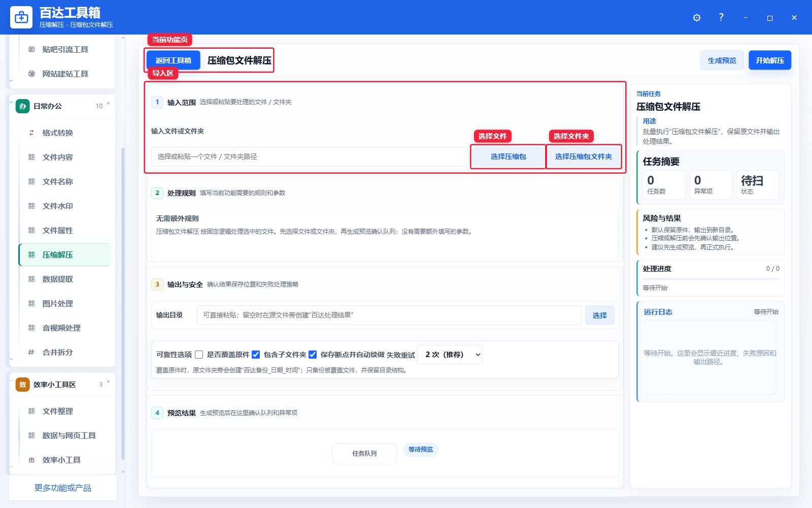Open 图片处理 in the sidebar
Image resolution: width=812 pixels, height=508 pixels.
(x=65, y=303)
